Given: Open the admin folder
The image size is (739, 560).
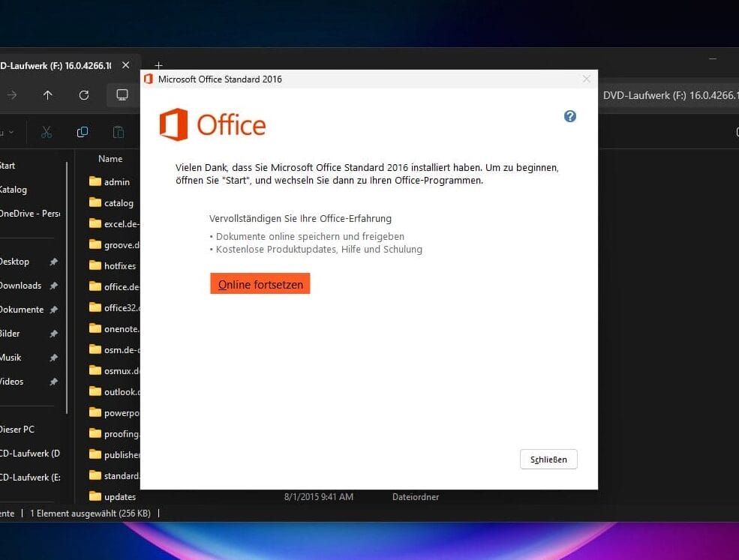Looking at the screenshot, I should pyautogui.click(x=116, y=182).
